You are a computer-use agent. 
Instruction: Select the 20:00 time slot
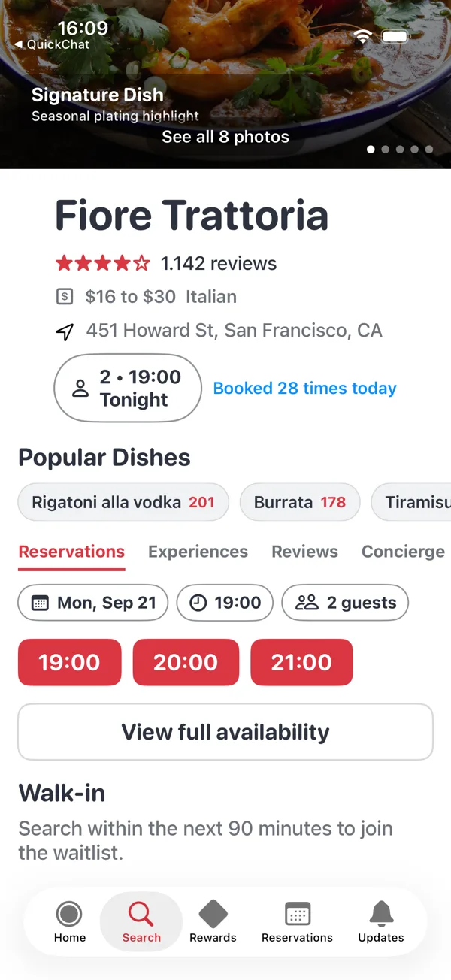coord(186,662)
